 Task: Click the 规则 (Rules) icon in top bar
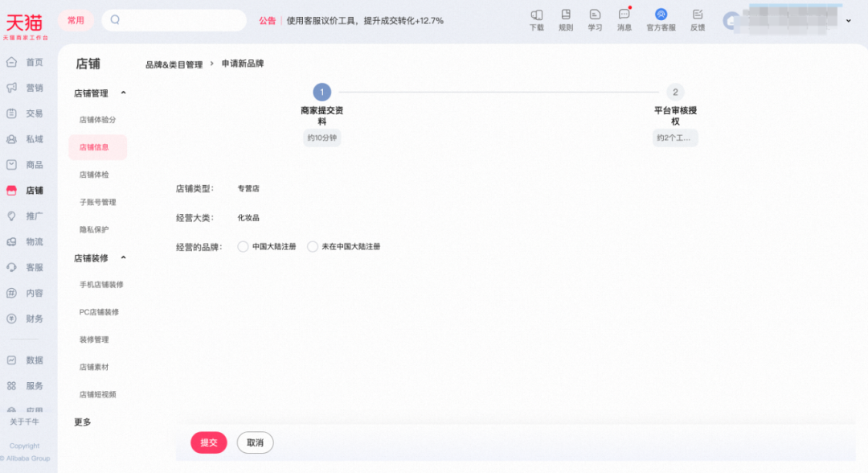pyautogui.click(x=566, y=20)
